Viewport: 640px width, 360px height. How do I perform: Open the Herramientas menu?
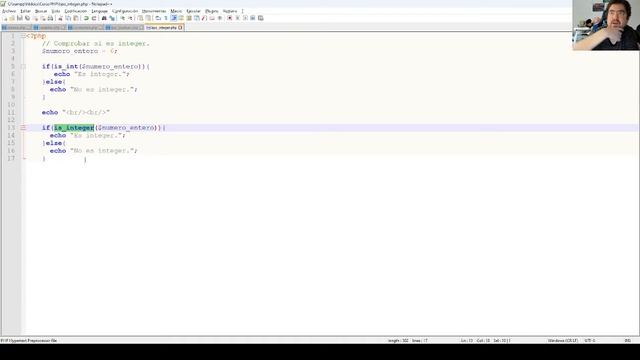tap(154, 11)
